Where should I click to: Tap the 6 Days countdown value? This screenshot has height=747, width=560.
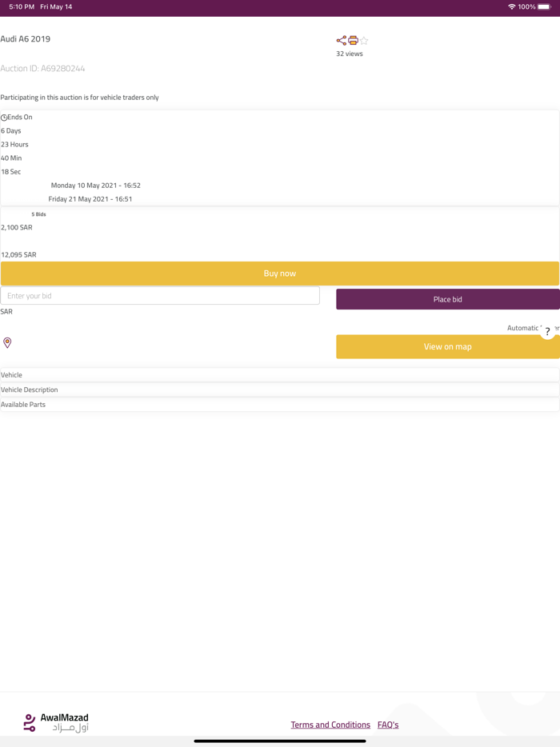coord(11,130)
